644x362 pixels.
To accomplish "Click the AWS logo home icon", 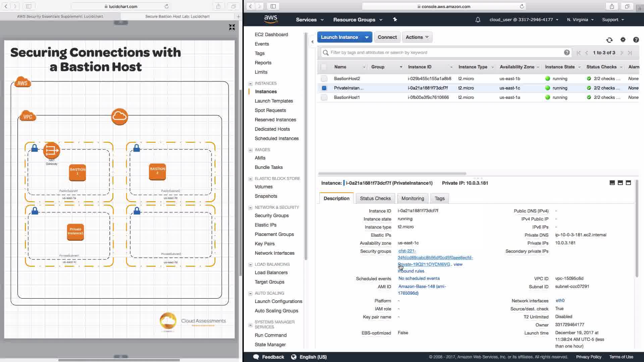I will click(x=270, y=19).
